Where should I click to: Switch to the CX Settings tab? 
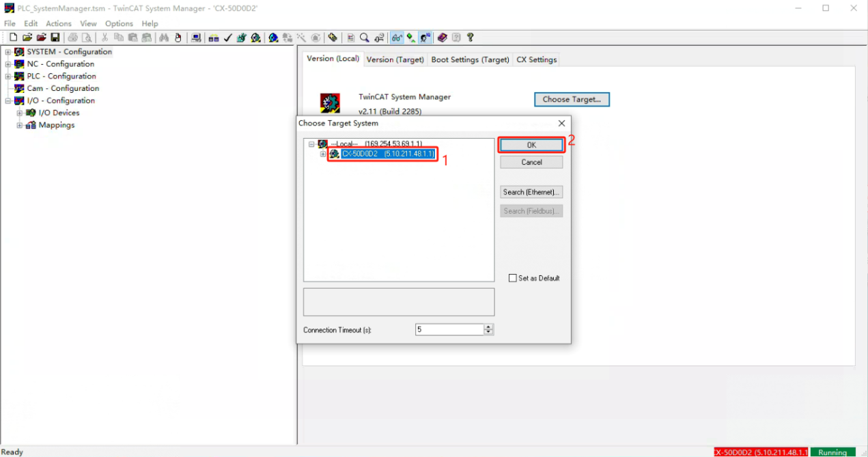click(x=536, y=60)
